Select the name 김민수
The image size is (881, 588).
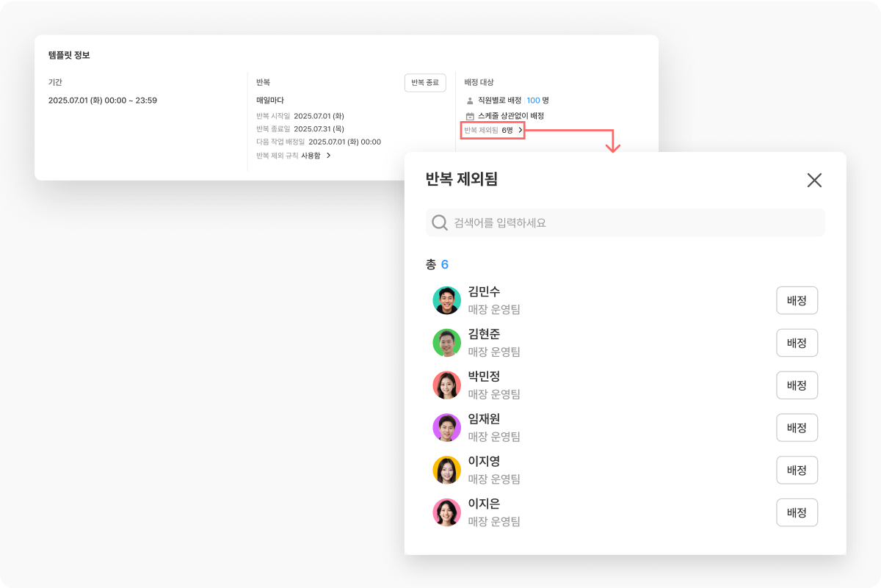coord(485,292)
